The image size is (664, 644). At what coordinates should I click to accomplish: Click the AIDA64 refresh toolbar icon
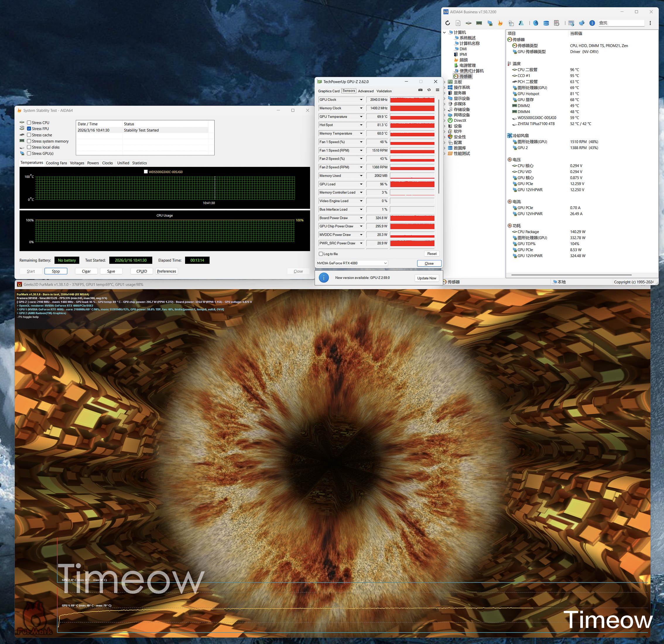(x=448, y=23)
